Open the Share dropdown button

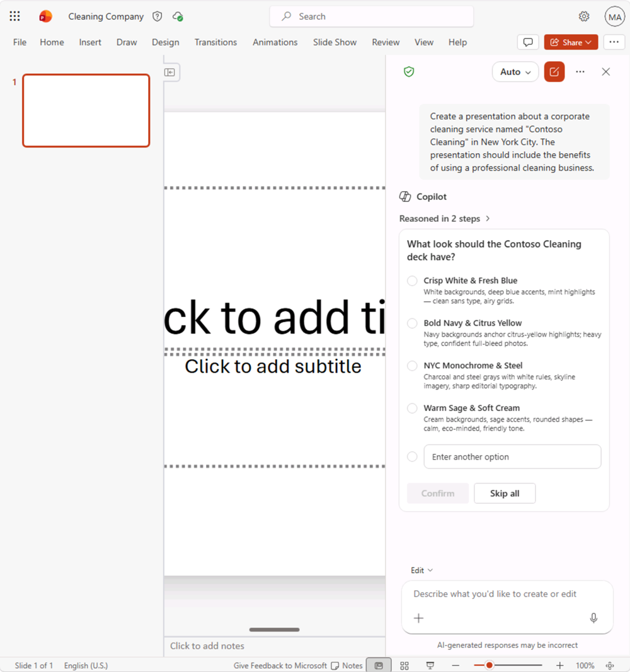[571, 42]
